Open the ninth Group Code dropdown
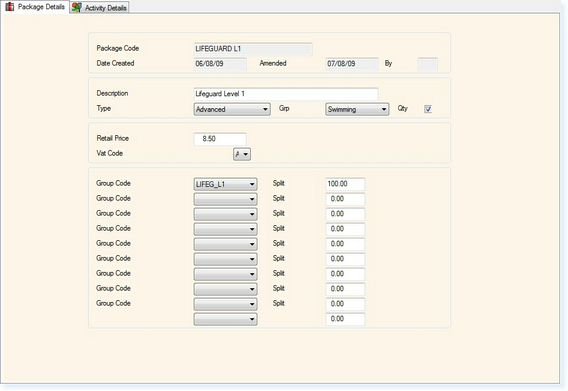 tap(226, 304)
